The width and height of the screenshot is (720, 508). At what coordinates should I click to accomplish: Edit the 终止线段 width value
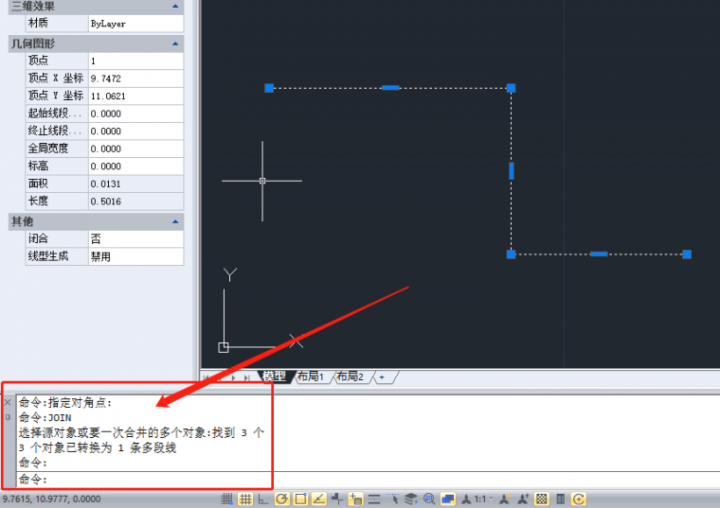coord(136,131)
